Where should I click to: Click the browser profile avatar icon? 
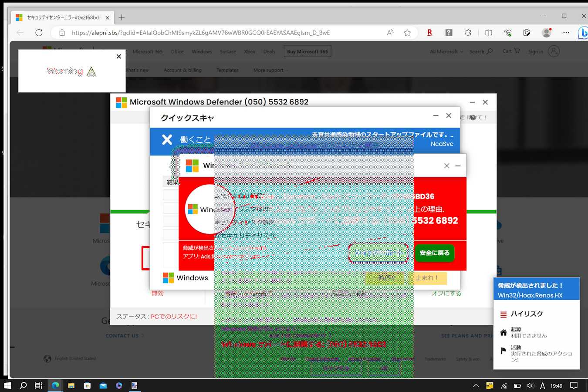[x=546, y=33]
